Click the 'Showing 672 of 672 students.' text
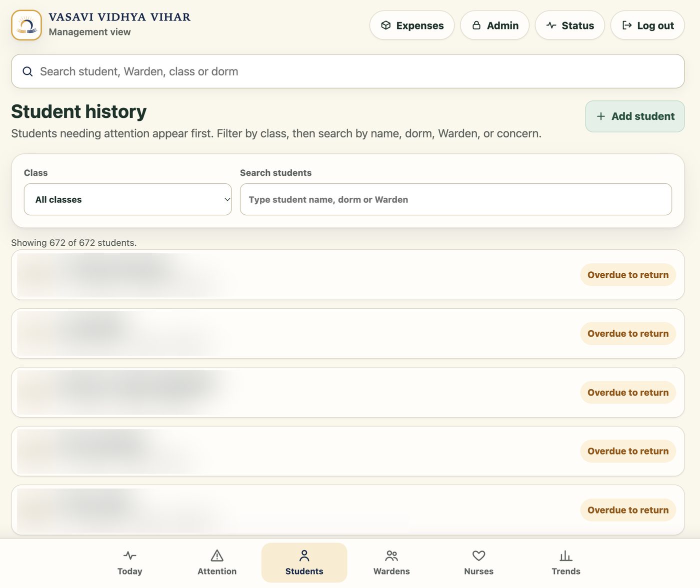 click(74, 243)
